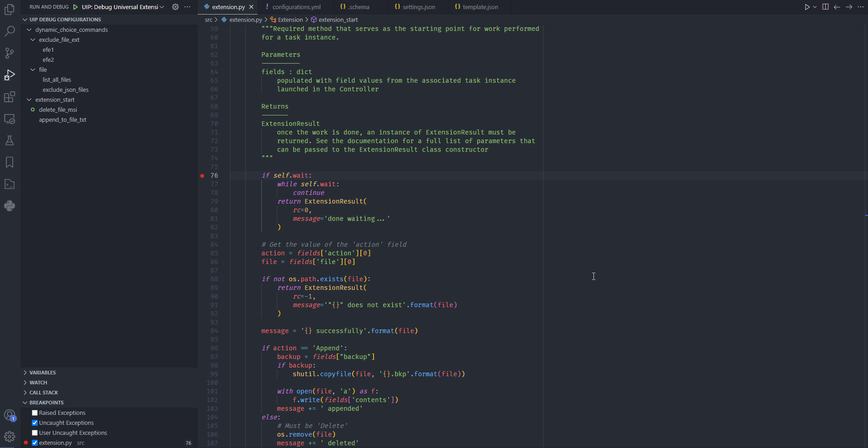Viewport: 868px width, 448px height.
Task: Collapse the exclude_file_ext tree node
Action: [x=33, y=40]
